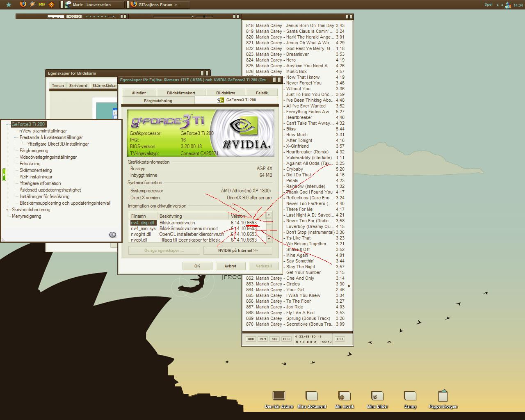Switch to the Färgmatchning tab

pos(158,100)
